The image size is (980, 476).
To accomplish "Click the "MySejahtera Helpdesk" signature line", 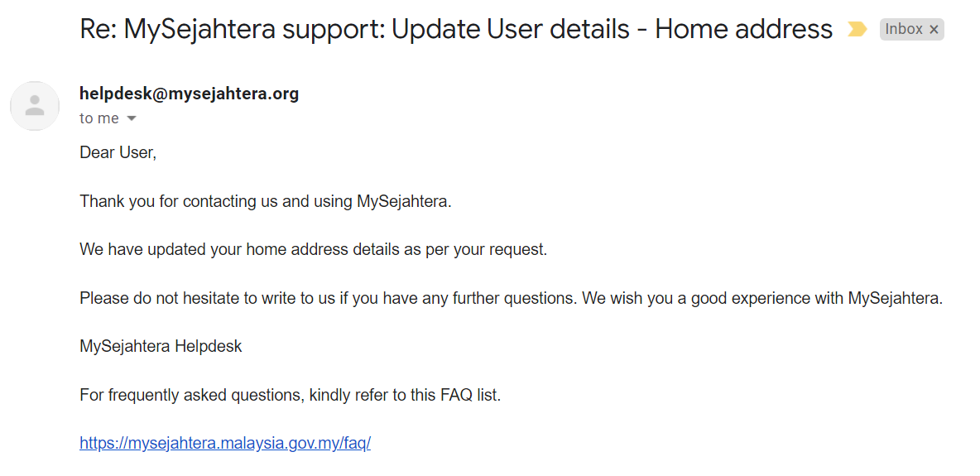I will pyautogui.click(x=161, y=346).
